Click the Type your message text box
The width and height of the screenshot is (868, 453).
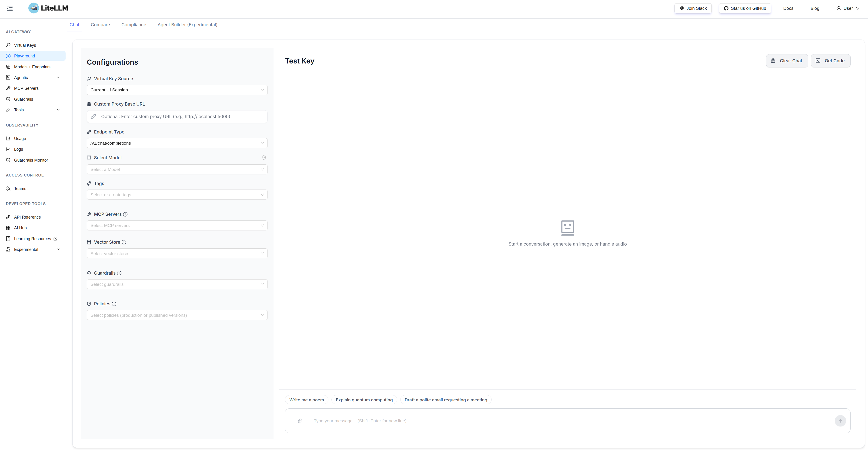pyautogui.click(x=571, y=421)
